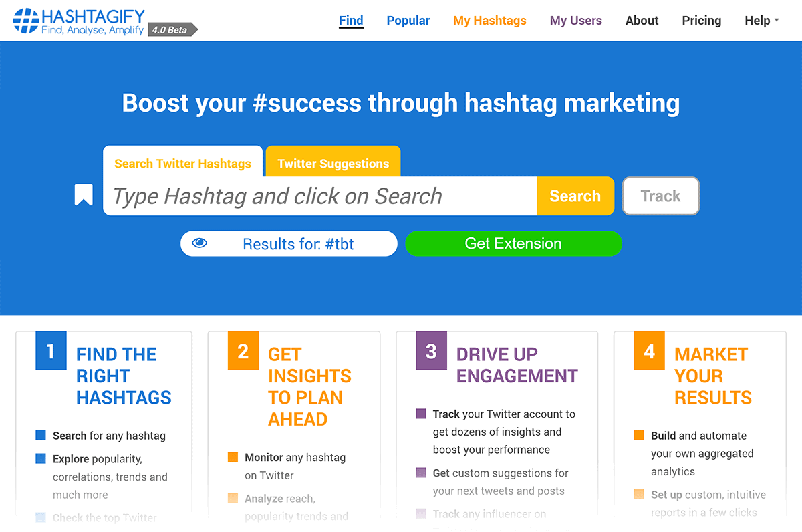Click the green Get Extension button
This screenshot has height=532, width=802.
click(x=513, y=243)
